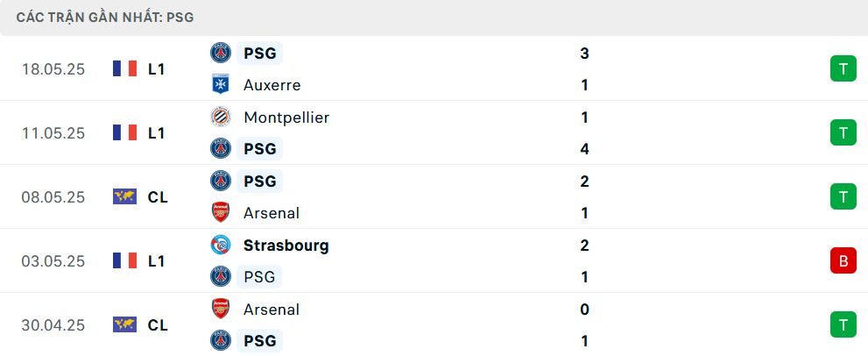Click the Auxerre club crest

click(221, 85)
